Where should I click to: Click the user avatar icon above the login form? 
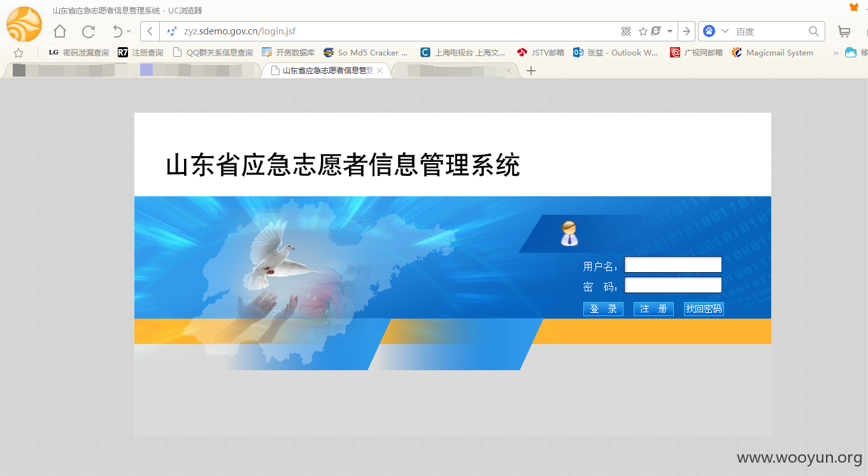pos(569,233)
